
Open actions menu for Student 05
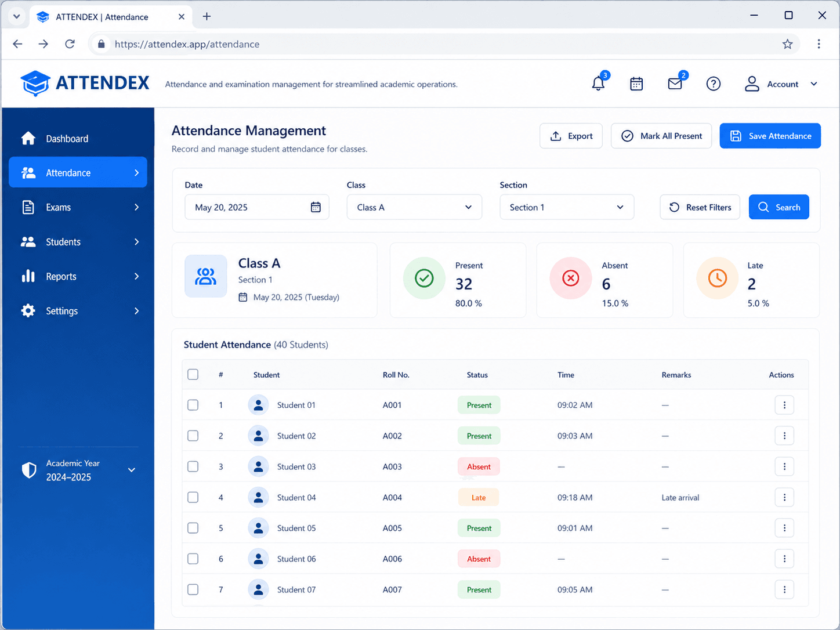click(784, 528)
